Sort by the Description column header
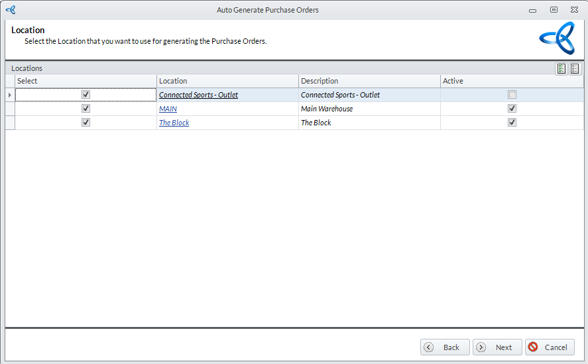 pyautogui.click(x=369, y=81)
